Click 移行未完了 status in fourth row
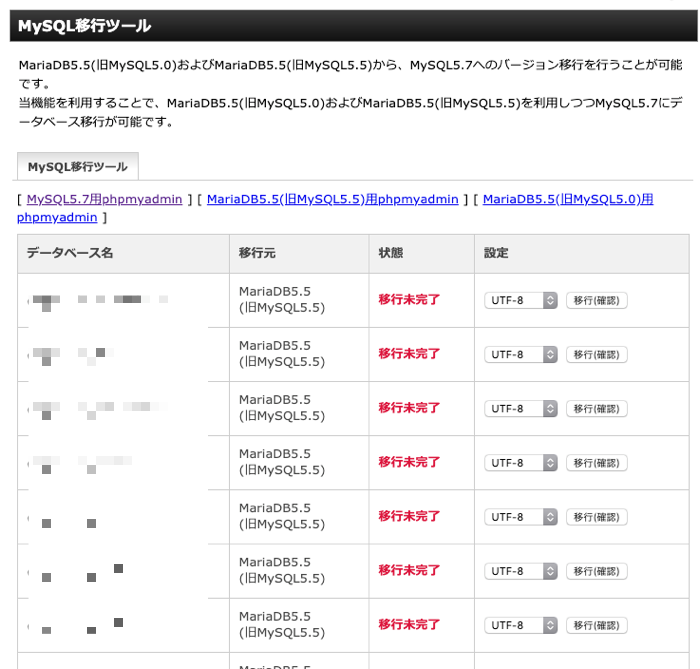Viewport: 700px width, 669px height. pos(409,462)
